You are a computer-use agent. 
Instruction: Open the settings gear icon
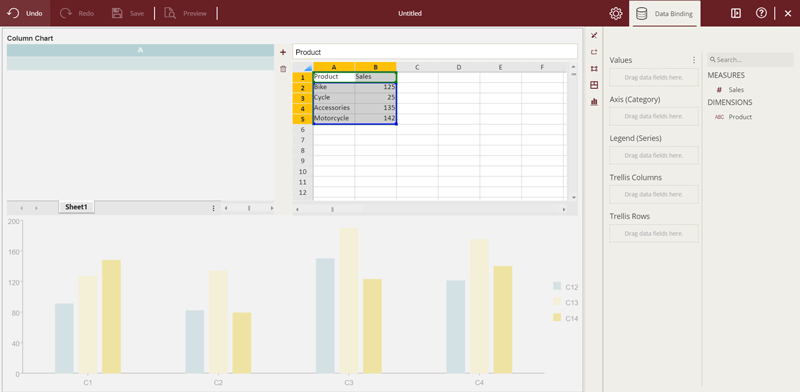tap(616, 13)
